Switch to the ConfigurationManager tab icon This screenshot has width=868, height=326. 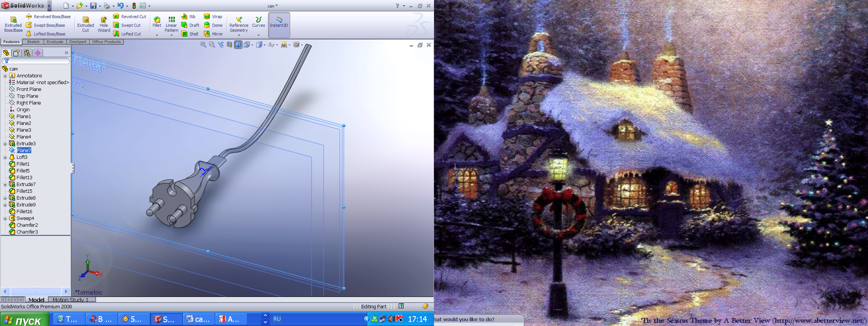click(x=27, y=53)
